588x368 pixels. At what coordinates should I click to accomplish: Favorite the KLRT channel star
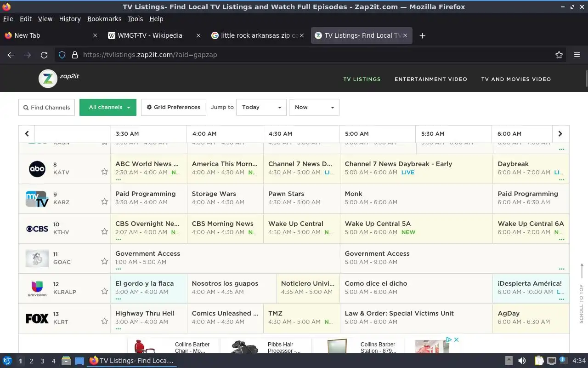coord(104,321)
